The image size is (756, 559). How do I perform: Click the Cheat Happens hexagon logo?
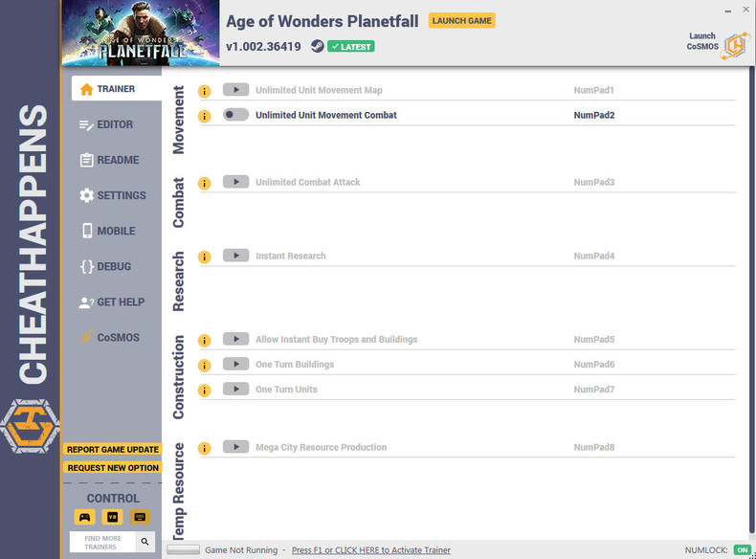point(31,426)
